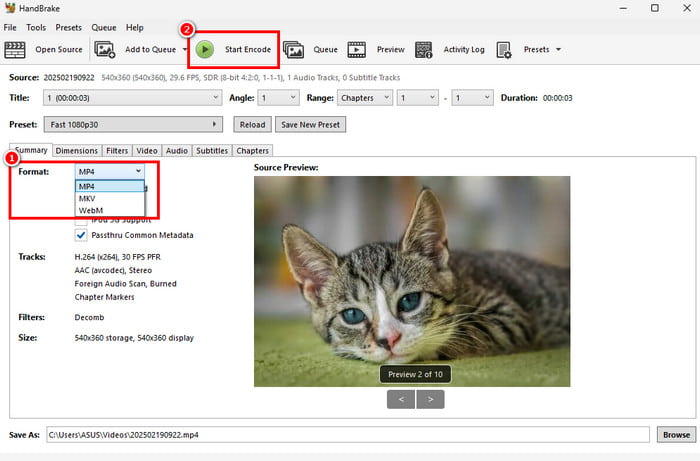Image resolution: width=700 pixels, height=461 pixels.
Task: Click the HandBrake app logo in title bar
Action: click(10, 8)
